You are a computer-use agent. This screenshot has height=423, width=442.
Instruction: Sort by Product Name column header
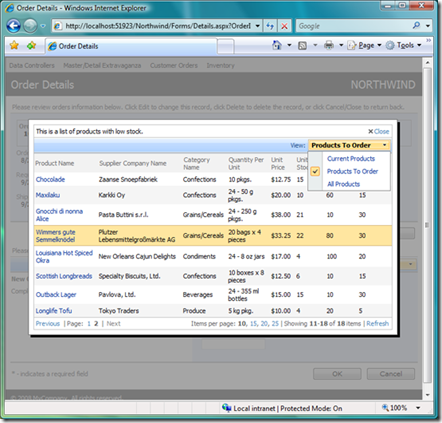pyautogui.click(x=55, y=163)
